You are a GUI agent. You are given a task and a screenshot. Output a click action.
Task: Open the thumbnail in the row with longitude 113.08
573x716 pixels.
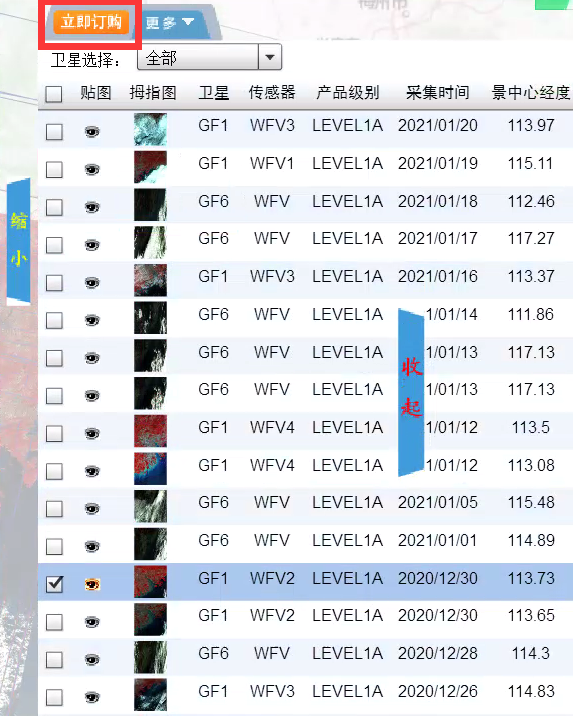[150, 469]
